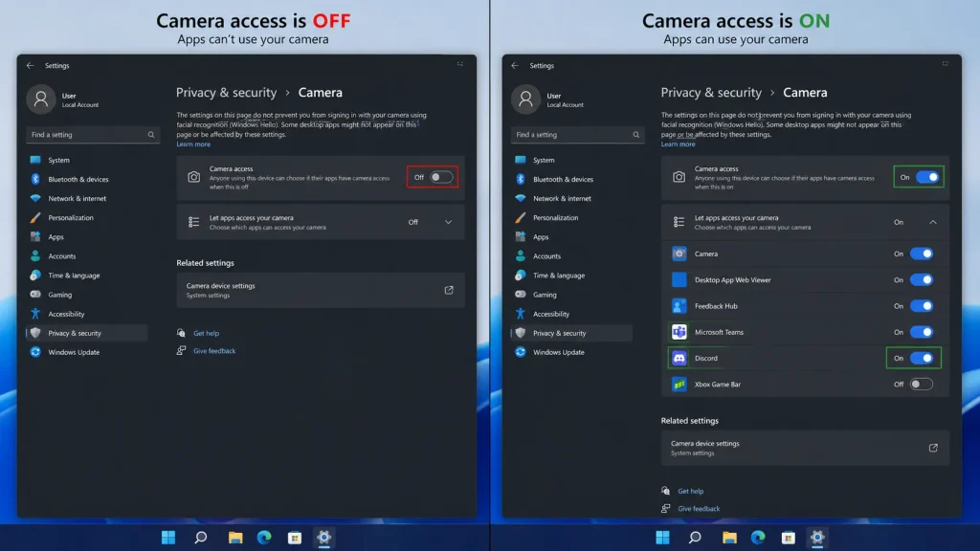
Task: Click System icon in right window sidebar
Action: (x=520, y=160)
